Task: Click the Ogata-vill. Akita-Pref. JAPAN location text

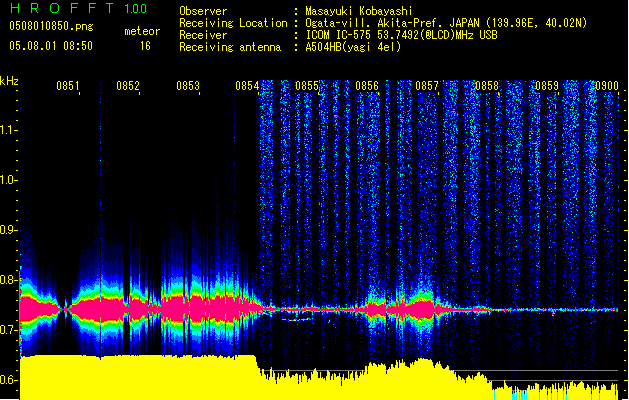Action: 446,23
